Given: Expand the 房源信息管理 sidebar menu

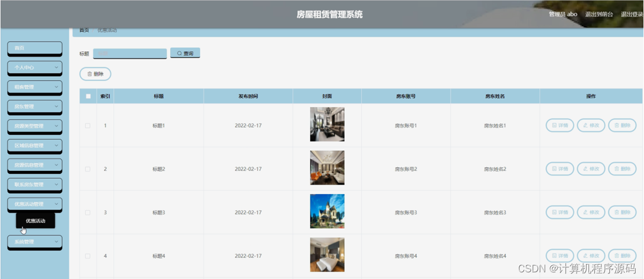Looking at the screenshot, I should coord(35,165).
